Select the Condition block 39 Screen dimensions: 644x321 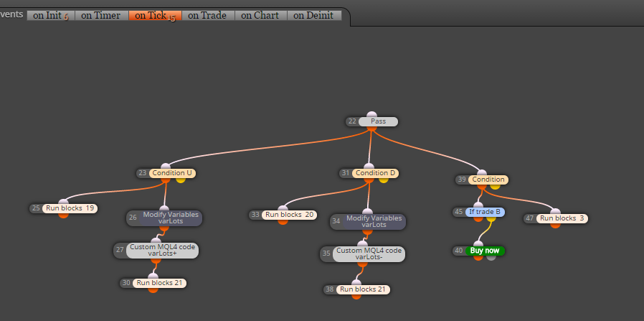488,180
